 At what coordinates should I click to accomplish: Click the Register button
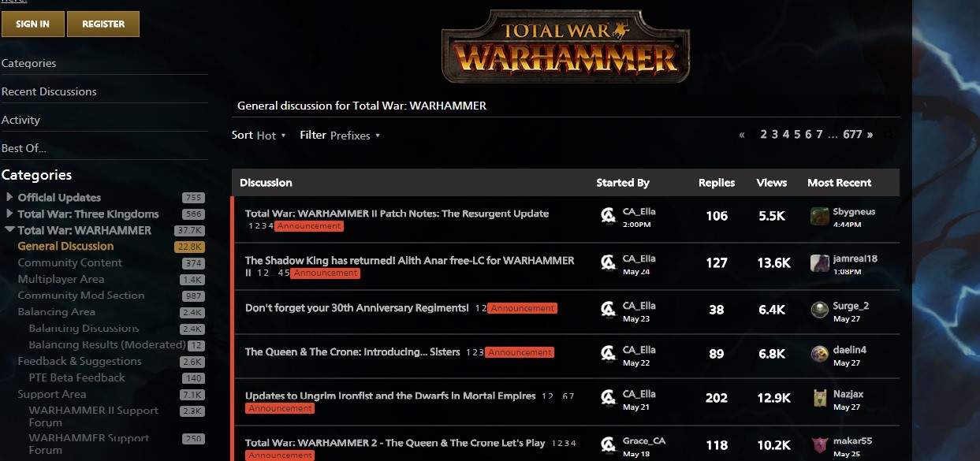click(x=103, y=24)
